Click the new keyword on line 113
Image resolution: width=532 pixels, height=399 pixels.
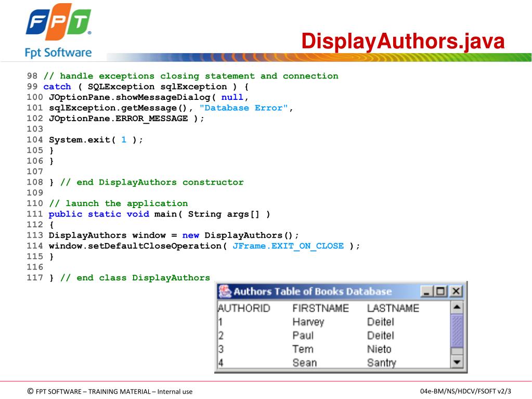pos(191,236)
